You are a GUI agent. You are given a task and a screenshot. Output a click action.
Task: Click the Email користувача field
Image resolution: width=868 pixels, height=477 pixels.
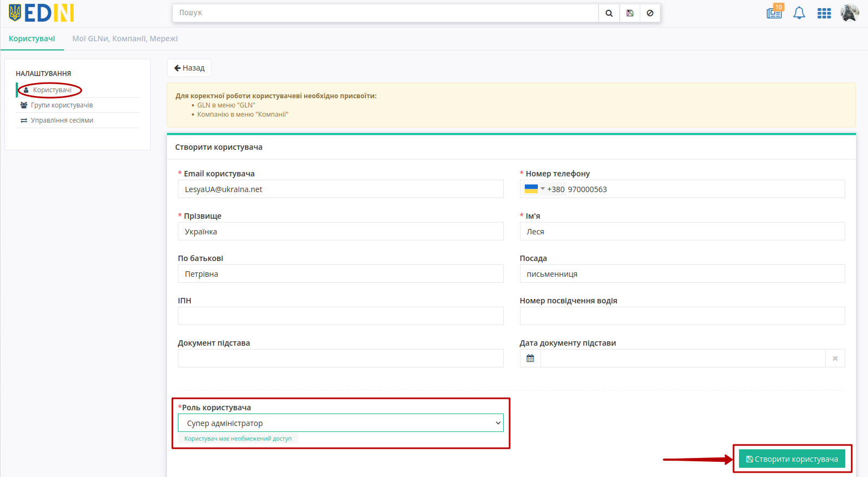(x=340, y=189)
